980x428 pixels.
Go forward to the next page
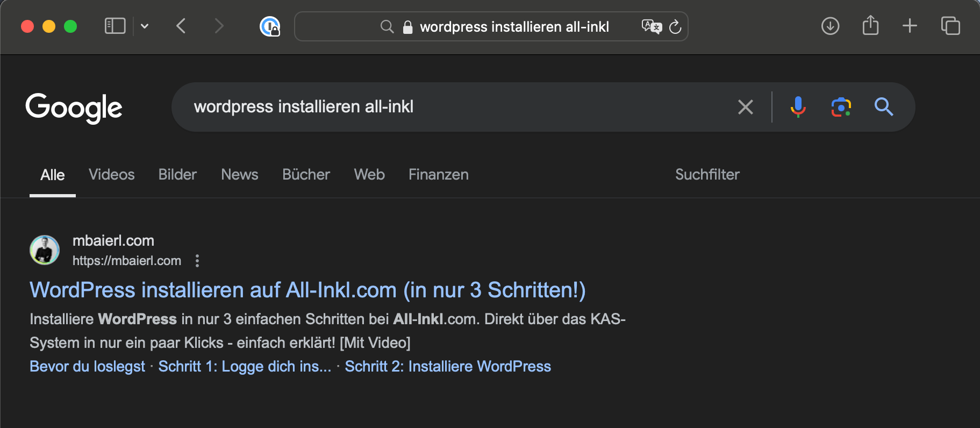click(218, 26)
